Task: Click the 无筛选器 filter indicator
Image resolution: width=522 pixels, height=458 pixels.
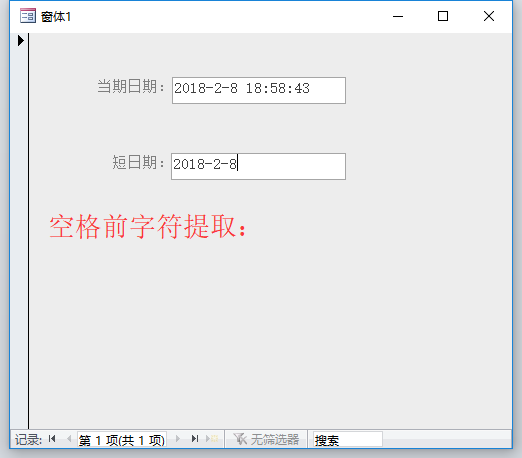Action: pyautogui.click(x=266, y=439)
